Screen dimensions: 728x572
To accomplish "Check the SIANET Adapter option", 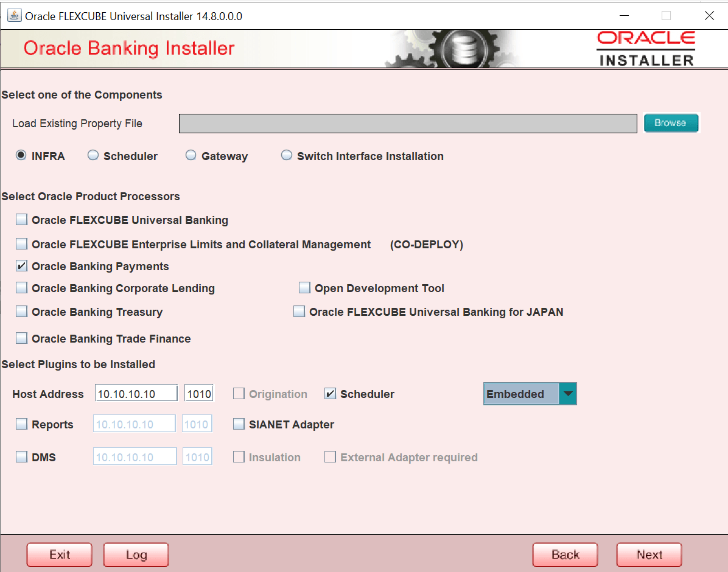I will pos(239,424).
